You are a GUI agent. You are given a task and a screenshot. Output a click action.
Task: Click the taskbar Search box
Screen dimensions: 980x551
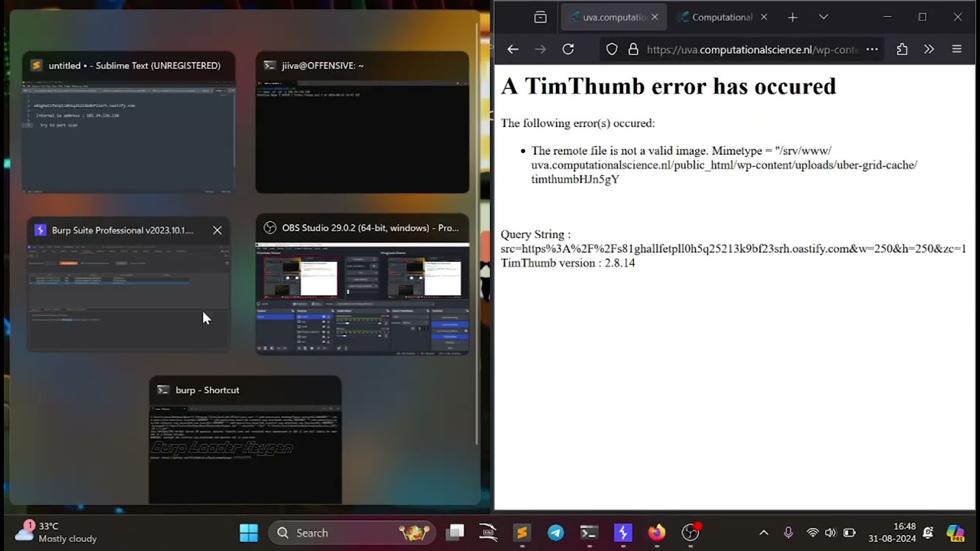(352, 533)
